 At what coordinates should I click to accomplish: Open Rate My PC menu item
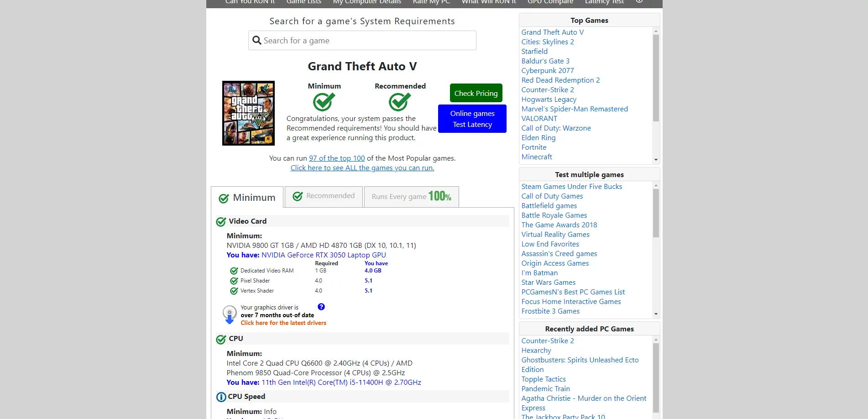[431, 2]
